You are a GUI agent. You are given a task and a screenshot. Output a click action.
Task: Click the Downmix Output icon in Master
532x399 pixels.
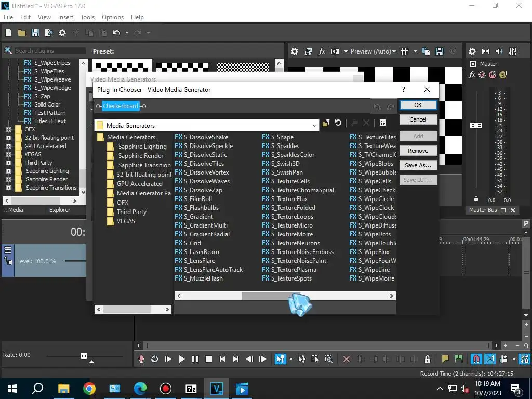pyautogui.click(x=486, y=51)
